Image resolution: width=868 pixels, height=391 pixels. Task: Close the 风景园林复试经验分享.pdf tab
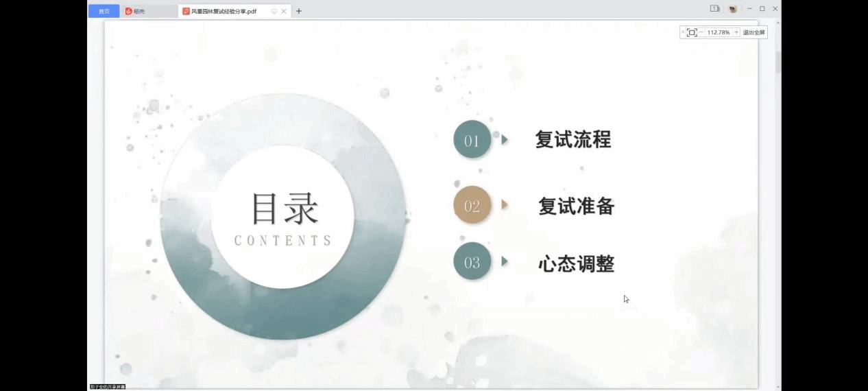[284, 11]
